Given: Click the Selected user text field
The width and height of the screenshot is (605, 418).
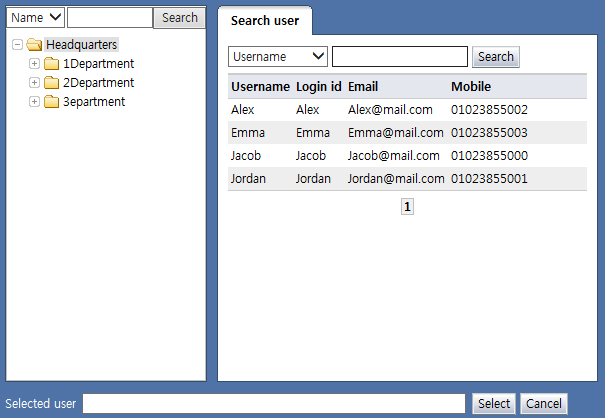Looking at the screenshot, I should click(x=274, y=404).
